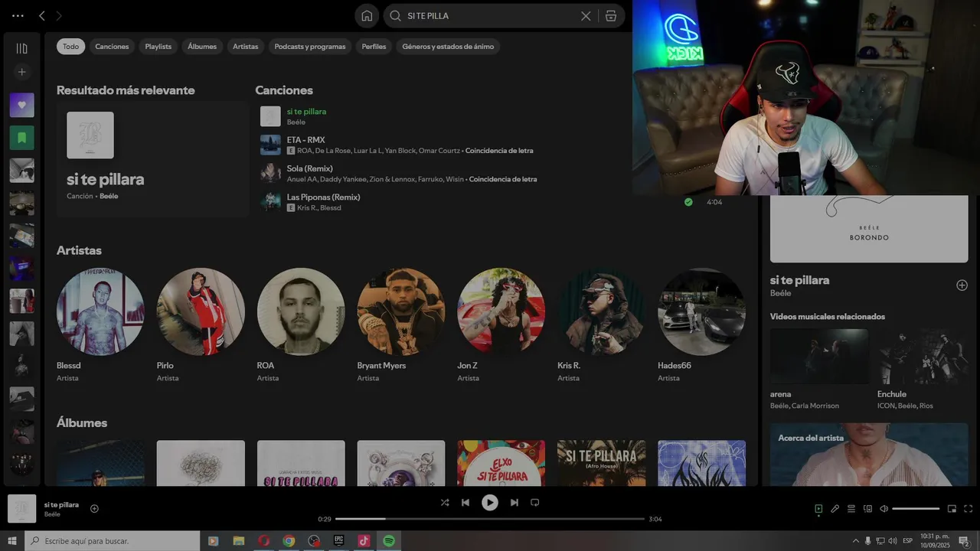Open Connect to a device
Image resolution: width=980 pixels, height=551 pixels.
867,509
